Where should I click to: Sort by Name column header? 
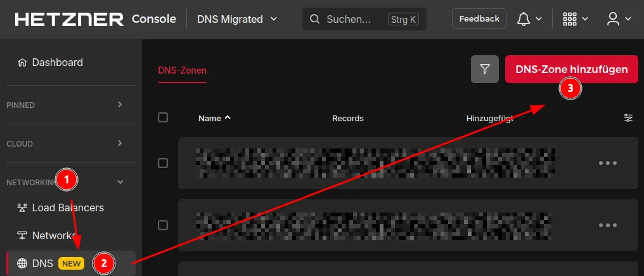(210, 119)
